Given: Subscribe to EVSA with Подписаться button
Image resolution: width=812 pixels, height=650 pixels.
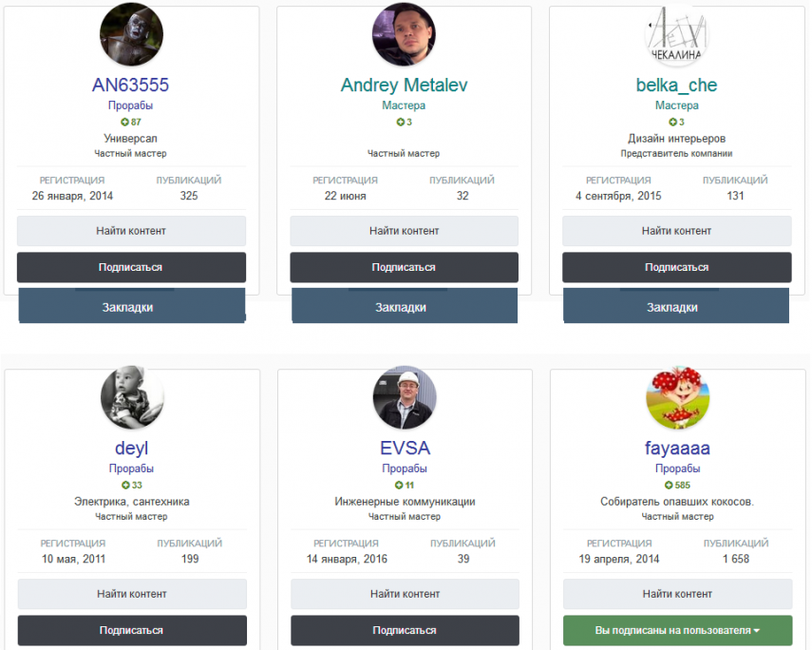Looking at the screenshot, I should [x=405, y=630].
